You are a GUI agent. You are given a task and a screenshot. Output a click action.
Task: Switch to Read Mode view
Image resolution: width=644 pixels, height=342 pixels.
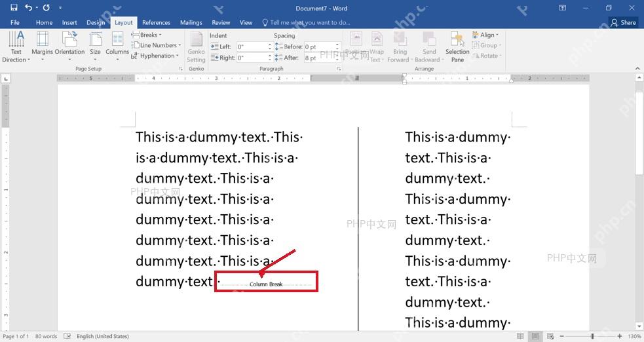520,336
